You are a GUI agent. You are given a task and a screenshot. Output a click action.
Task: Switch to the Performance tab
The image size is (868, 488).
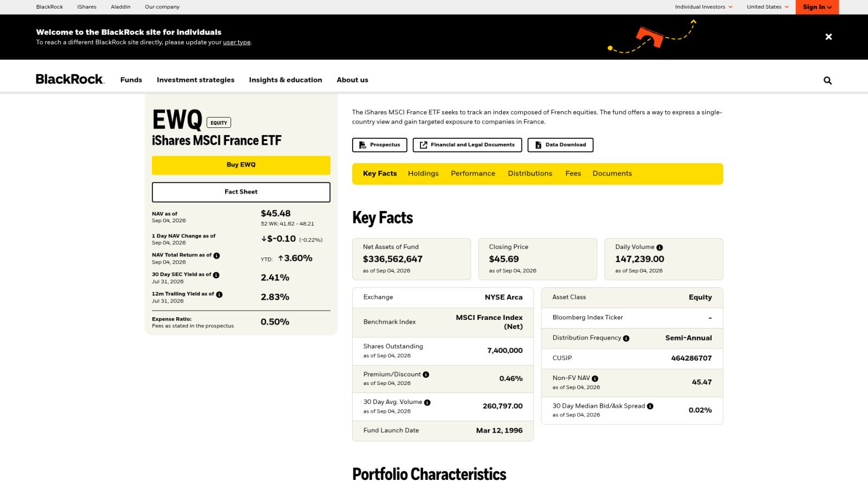coord(473,174)
